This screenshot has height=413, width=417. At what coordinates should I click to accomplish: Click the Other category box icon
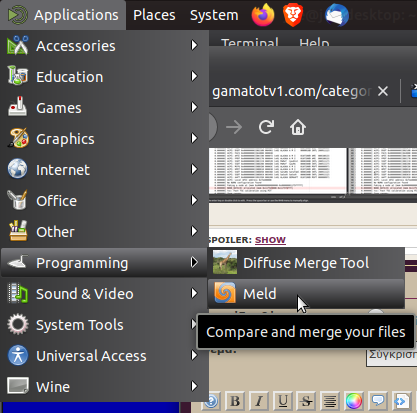(18, 231)
